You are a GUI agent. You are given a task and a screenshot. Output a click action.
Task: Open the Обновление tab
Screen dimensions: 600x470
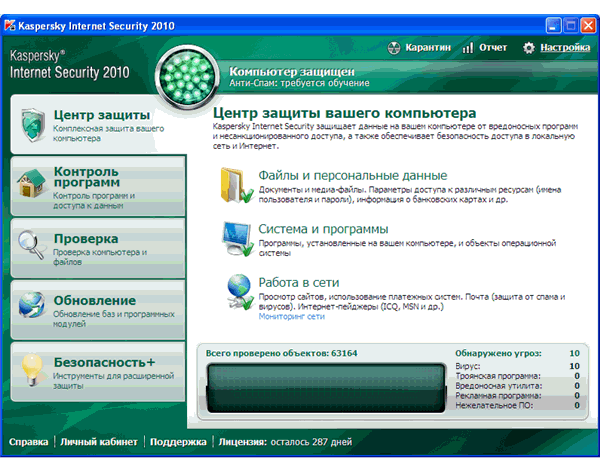click(x=98, y=310)
